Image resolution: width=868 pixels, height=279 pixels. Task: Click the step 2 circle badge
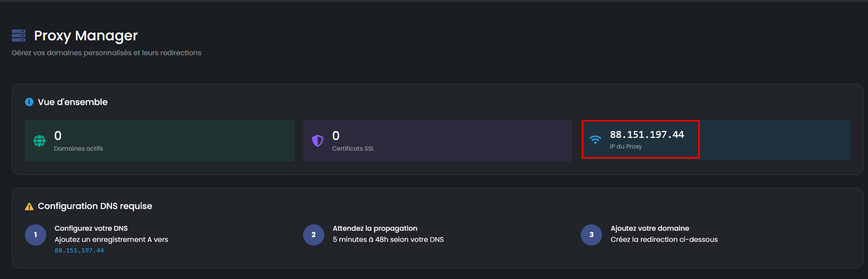(314, 234)
